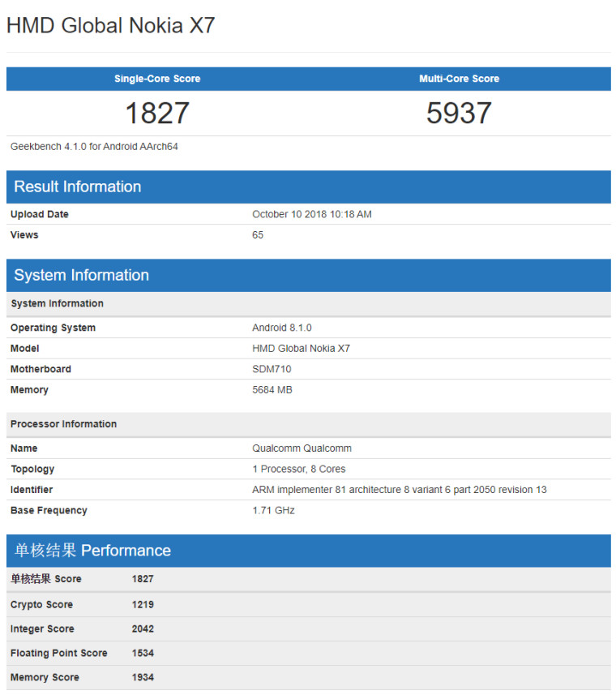The width and height of the screenshot is (616, 695).
Task: Click the date October 10 2018 10:18 AM
Action: (312, 215)
